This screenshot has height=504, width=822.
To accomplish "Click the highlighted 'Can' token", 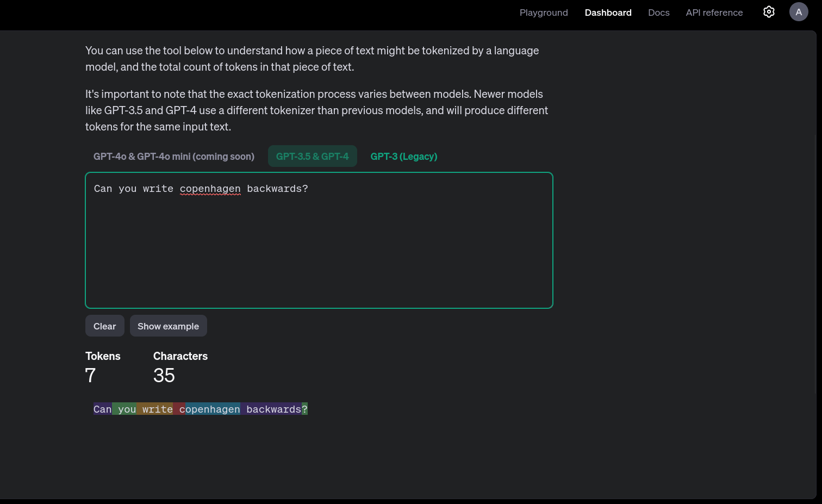I will 103,409.
